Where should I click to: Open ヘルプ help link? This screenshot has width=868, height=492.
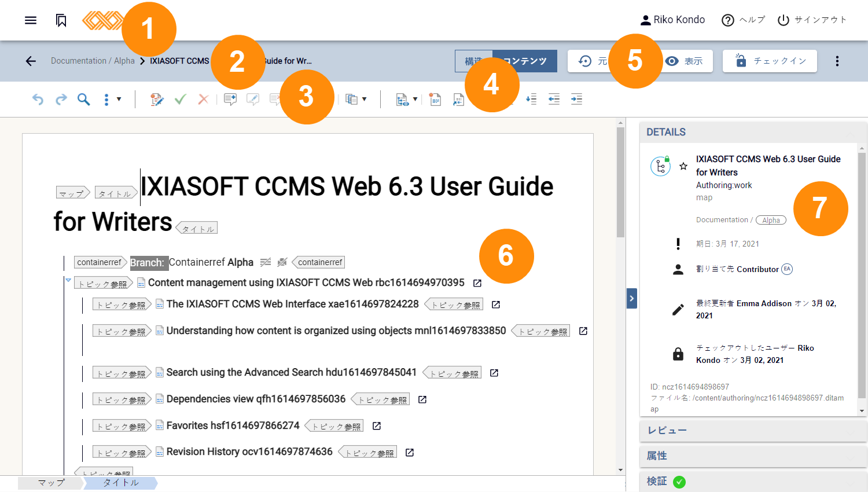click(x=744, y=20)
